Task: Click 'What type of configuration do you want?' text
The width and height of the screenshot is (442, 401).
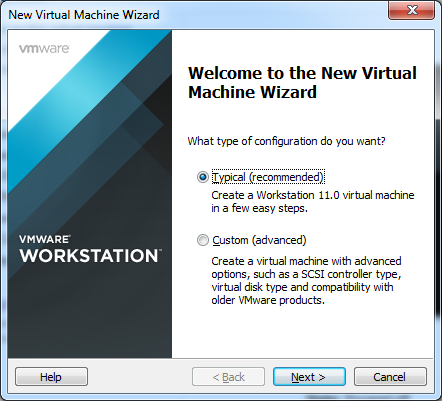Action: (x=286, y=141)
